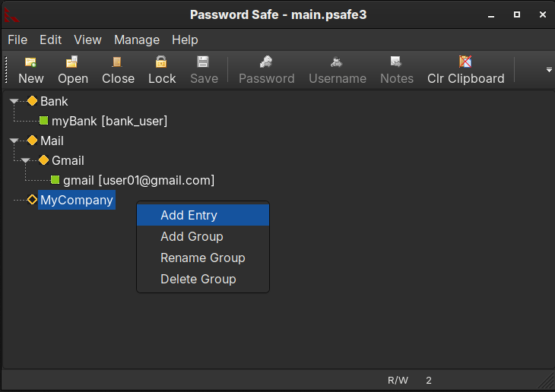Open the File menu

(17, 40)
